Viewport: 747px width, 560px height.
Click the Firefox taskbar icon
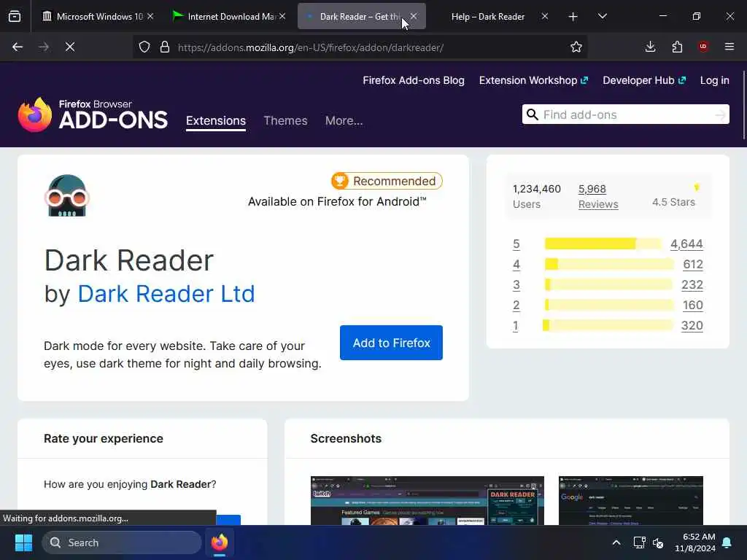(x=220, y=542)
